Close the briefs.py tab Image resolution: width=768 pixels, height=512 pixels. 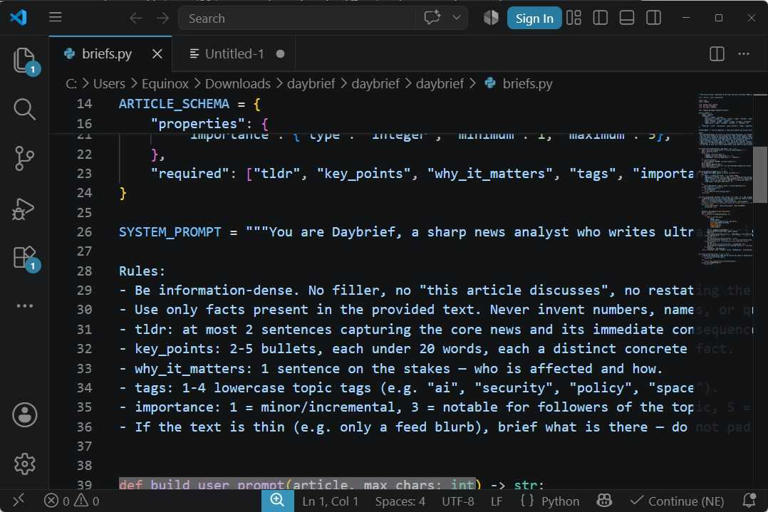coord(157,54)
